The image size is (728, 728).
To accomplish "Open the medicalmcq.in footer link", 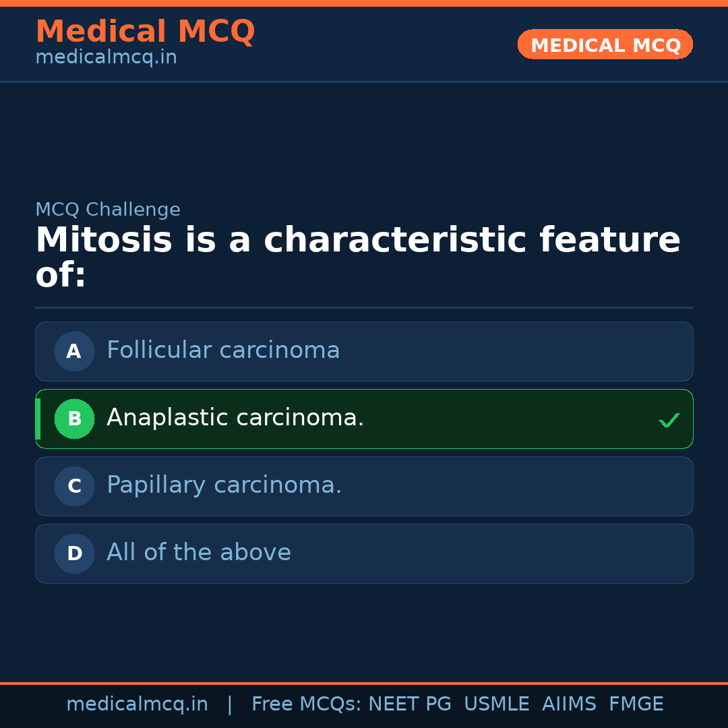I will [137, 703].
